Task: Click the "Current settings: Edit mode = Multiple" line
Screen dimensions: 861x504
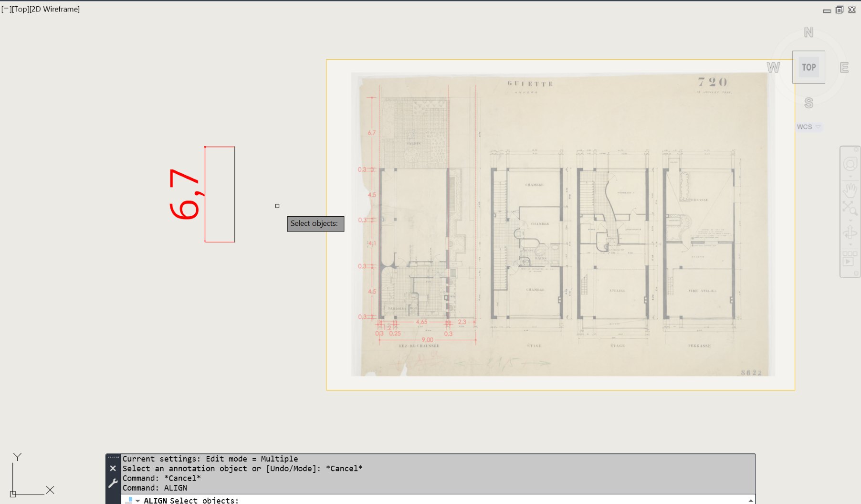Action: (210, 459)
